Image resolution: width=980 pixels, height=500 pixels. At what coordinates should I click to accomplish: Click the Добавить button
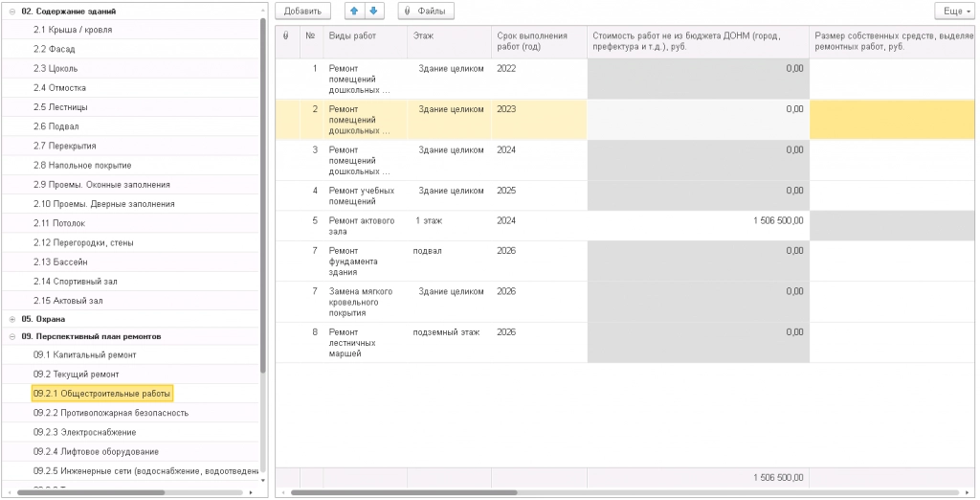coord(303,11)
